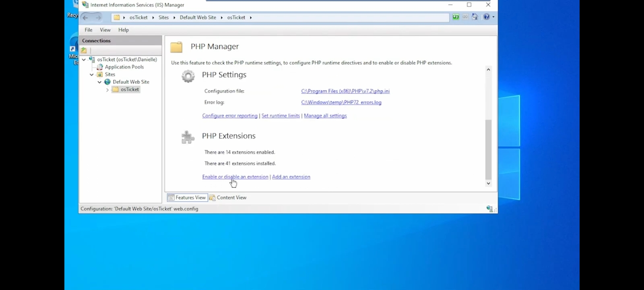Click the IIS Manager title bar icon
Image resolution: width=644 pixels, height=290 pixels.
tap(85, 5)
